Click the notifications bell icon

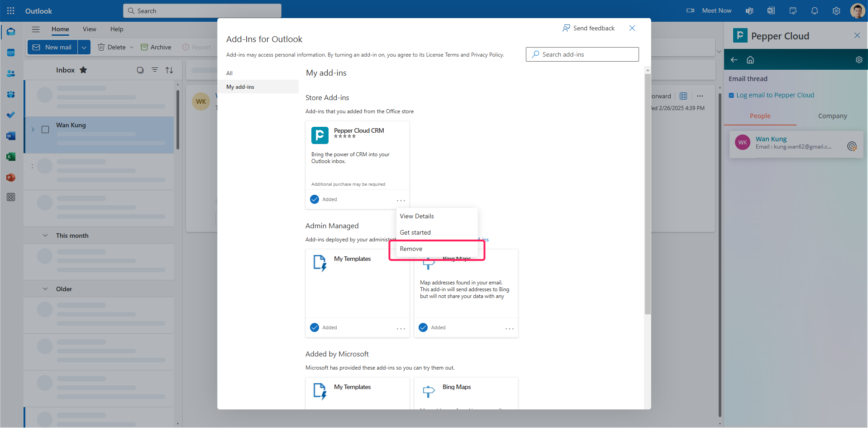(x=814, y=10)
